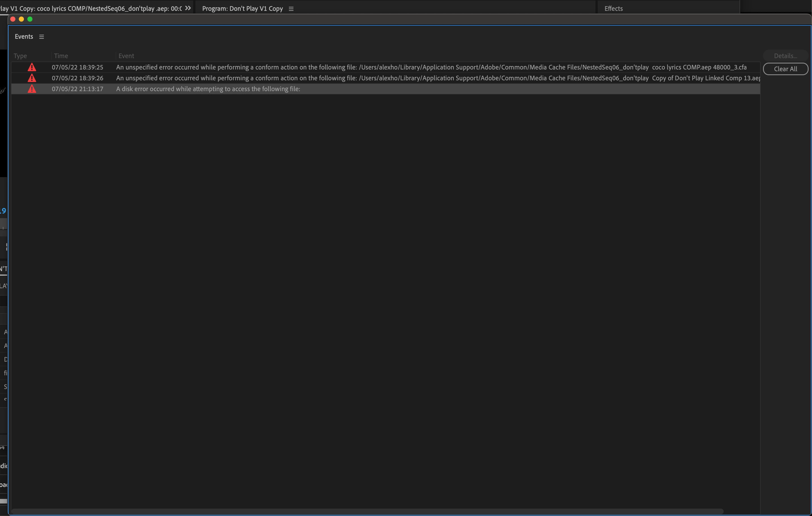Click warning icon of the disk error event
Screen dimensions: 812x516
(32, 89)
